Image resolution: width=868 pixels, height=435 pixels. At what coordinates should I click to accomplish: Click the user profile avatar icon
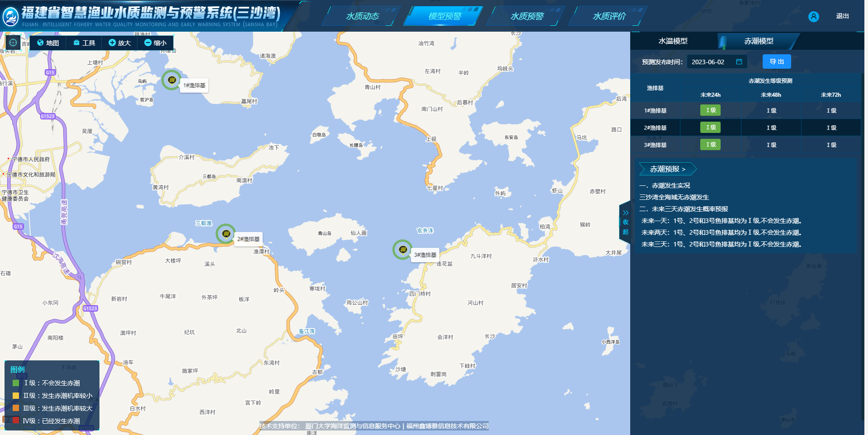(x=813, y=17)
